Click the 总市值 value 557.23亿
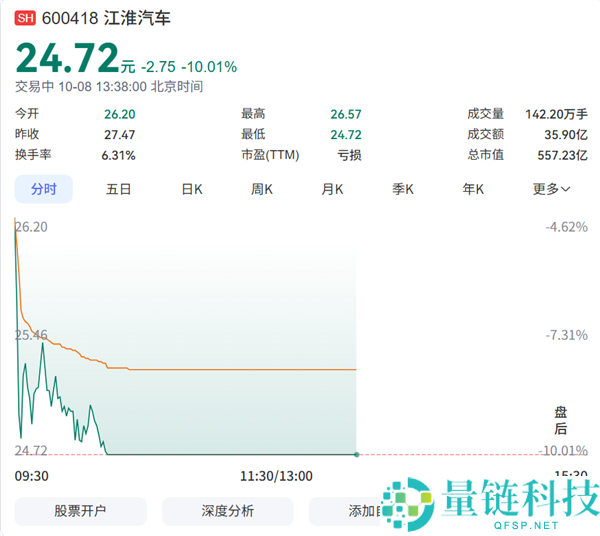600x536 pixels. tap(562, 155)
